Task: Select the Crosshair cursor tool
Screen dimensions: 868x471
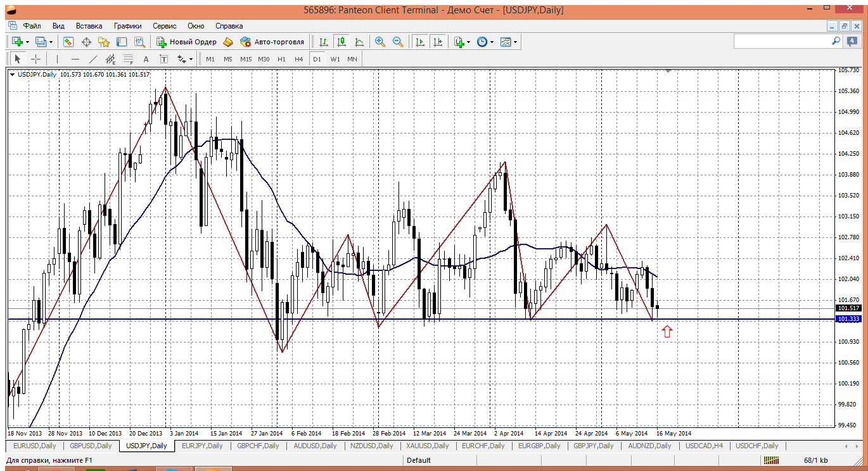Action: point(36,60)
